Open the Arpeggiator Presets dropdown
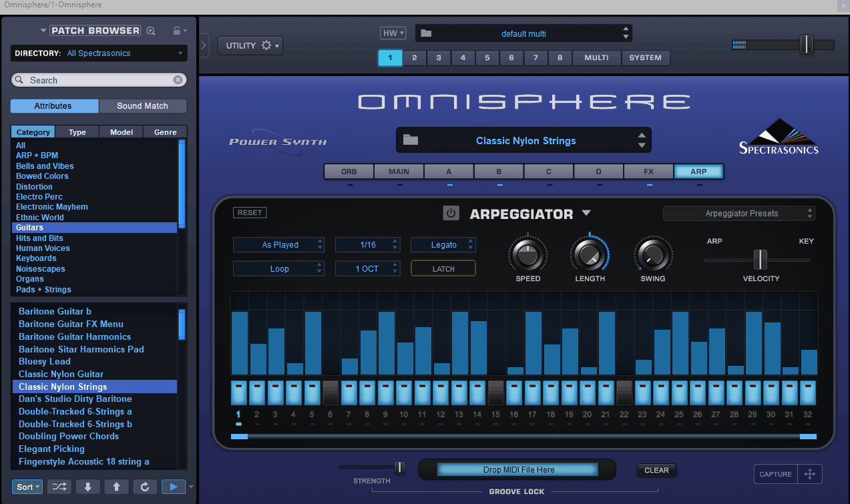 pyautogui.click(x=739, y=214)
